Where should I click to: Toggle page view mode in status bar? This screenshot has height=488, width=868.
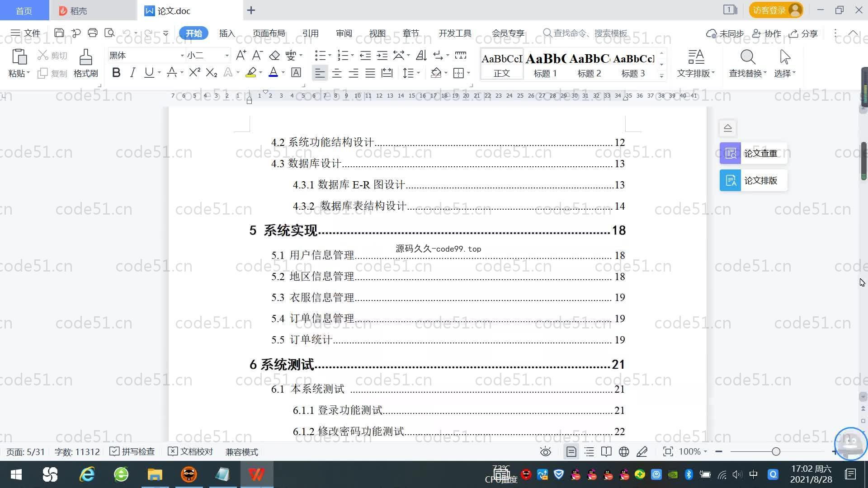coord(571,451)
